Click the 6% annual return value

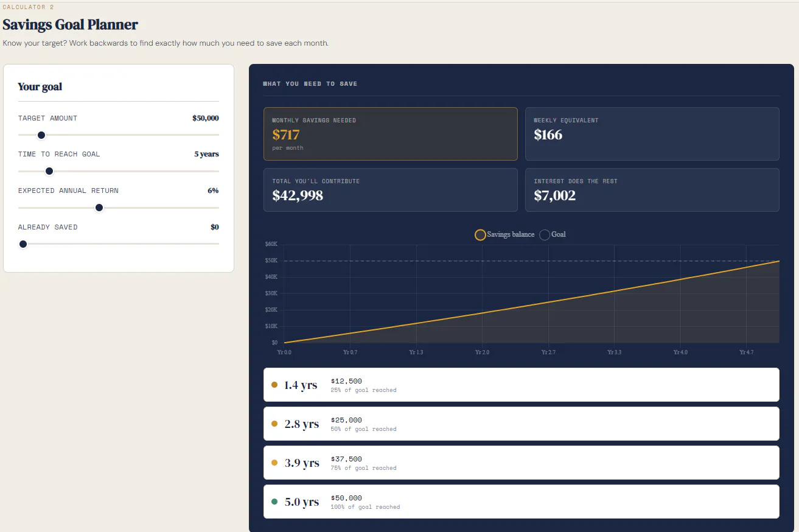(213, 191)
